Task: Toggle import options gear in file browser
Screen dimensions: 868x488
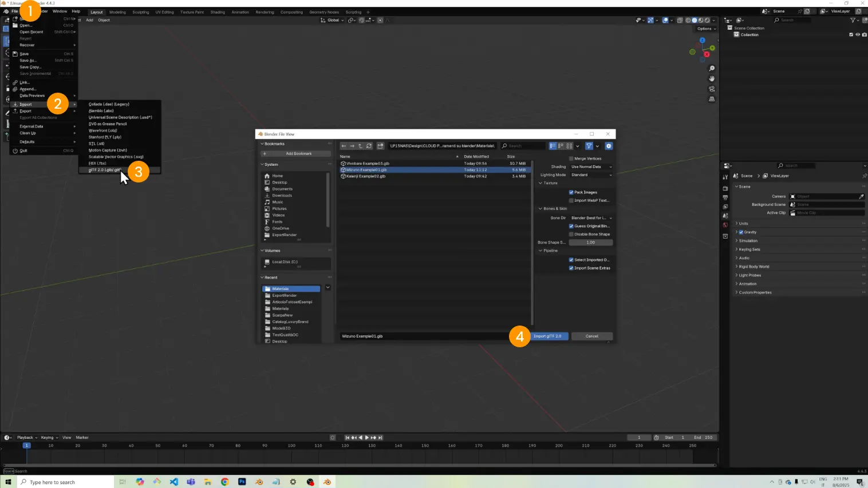Action: pos(609,146)
